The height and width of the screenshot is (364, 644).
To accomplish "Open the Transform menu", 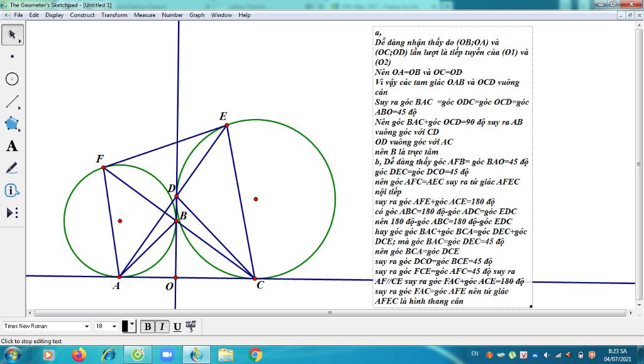I will pos(114,15).
